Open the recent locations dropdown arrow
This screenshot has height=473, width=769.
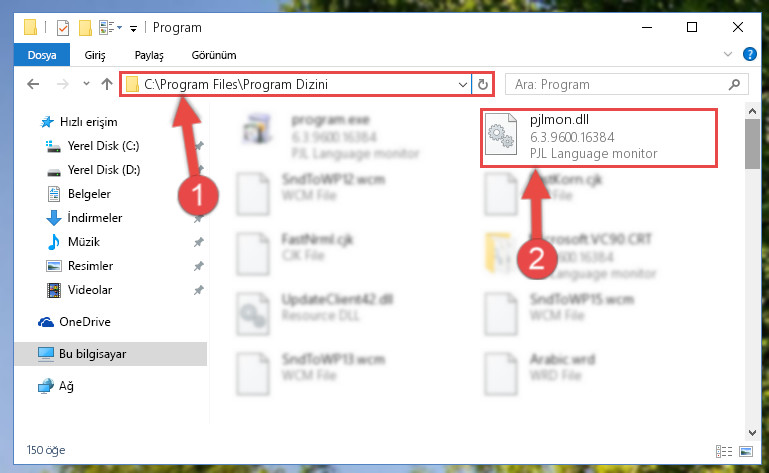coord(86,84)
